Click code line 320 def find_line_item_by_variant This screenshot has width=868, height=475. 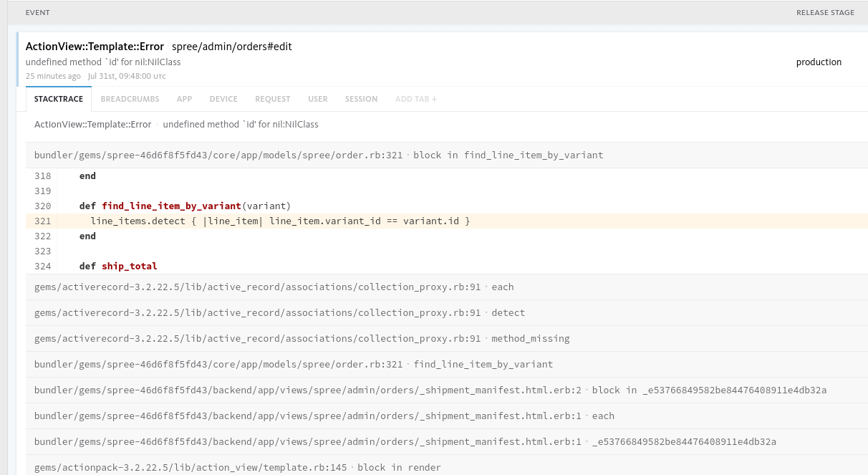447,206
